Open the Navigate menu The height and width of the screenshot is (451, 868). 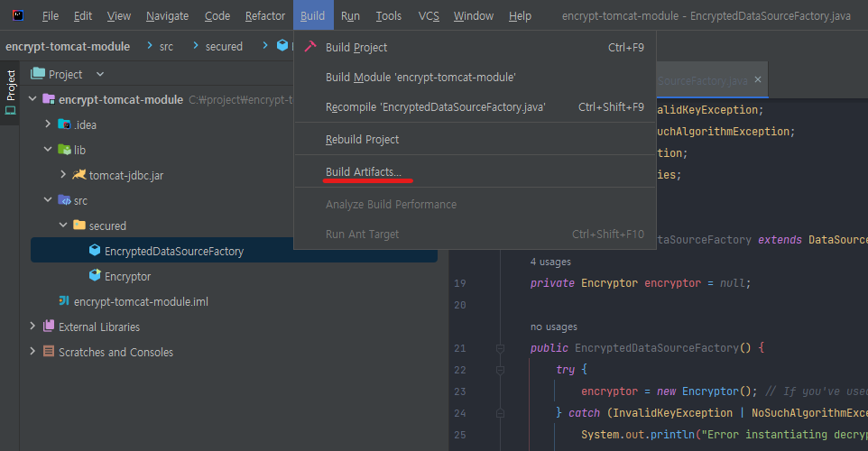click(x=167, y=16)
